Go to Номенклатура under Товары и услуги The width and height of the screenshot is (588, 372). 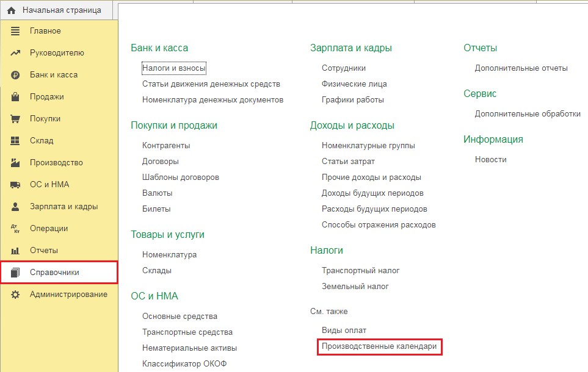[169, 255]
